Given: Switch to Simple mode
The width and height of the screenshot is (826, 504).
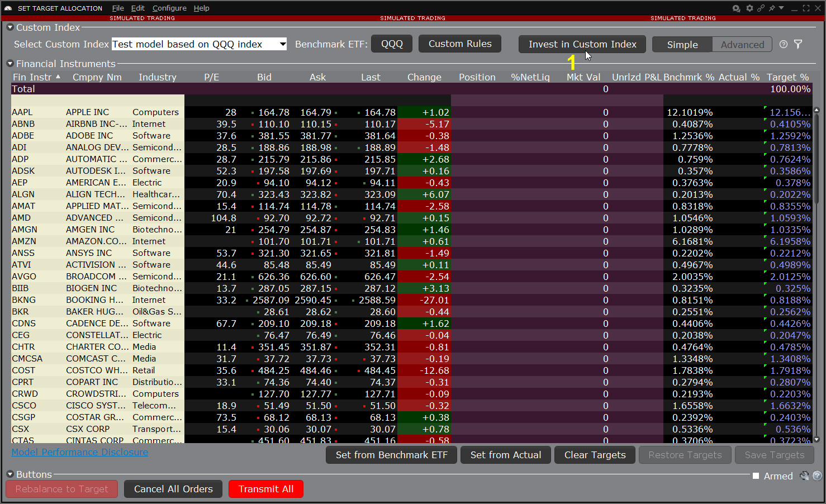Looking at the screenshot, I should (x=682, y=45).
